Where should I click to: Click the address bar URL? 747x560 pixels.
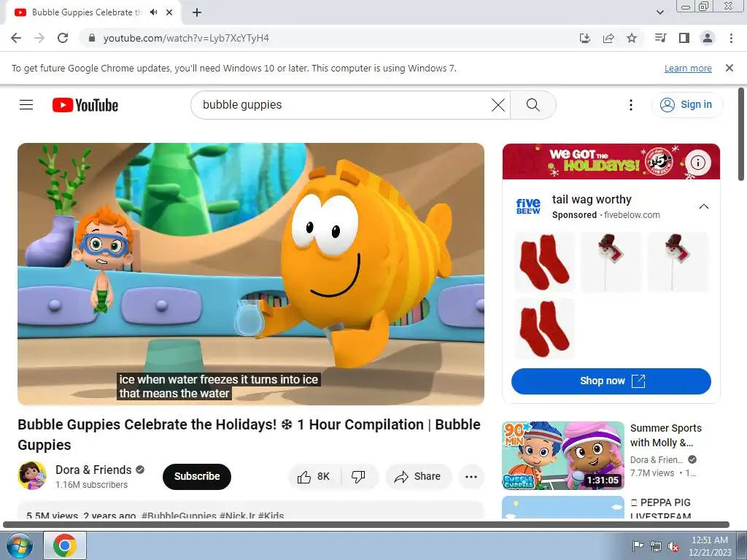point(186,38)
